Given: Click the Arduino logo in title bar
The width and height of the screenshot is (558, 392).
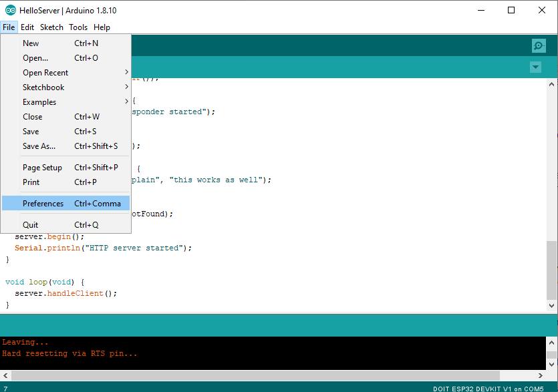Looking at the screenshot, I should (10, 10).
